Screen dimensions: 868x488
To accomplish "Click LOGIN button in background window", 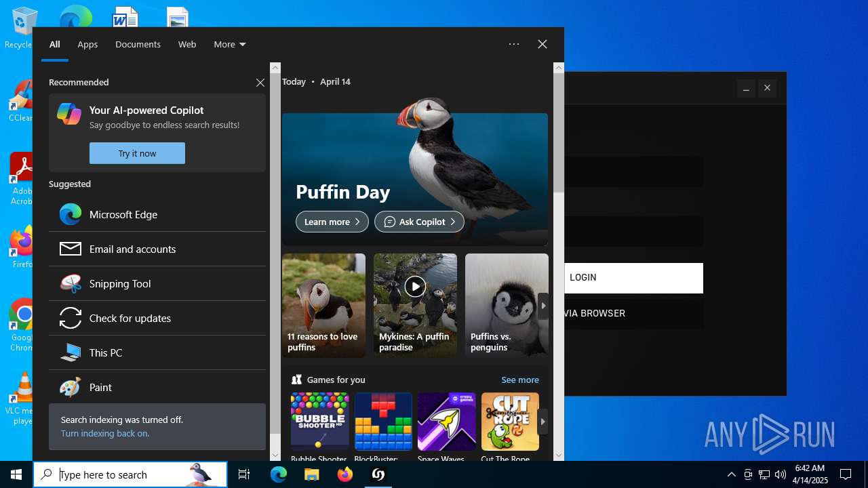I will [633, 278].
